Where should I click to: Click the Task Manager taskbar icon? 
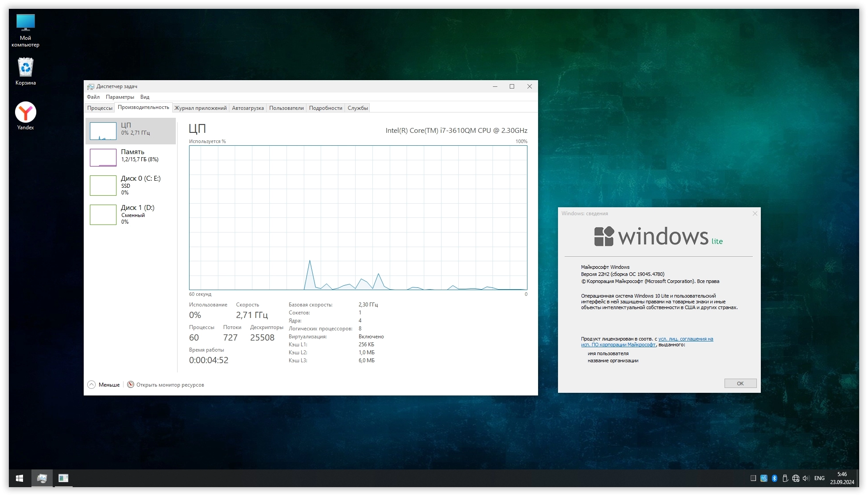pyautogui.click(x=42, y=478)
